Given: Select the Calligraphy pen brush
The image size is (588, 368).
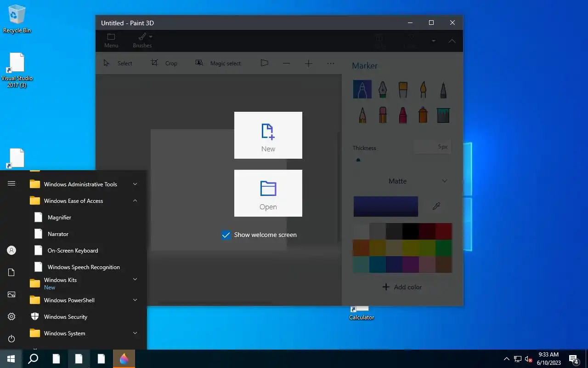Looking at the screenshot, I should [383, 89].
